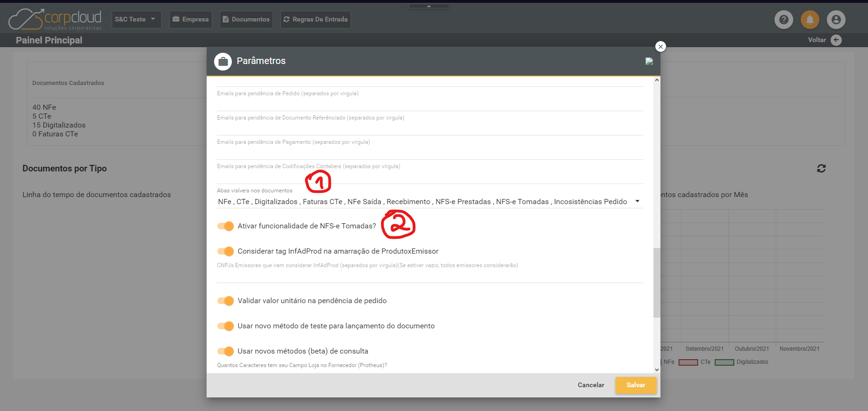Image resolution: width=868 pixels, height=411 pixels.
Task: Open notifications bell icon
Action: (x=810, y=20)
